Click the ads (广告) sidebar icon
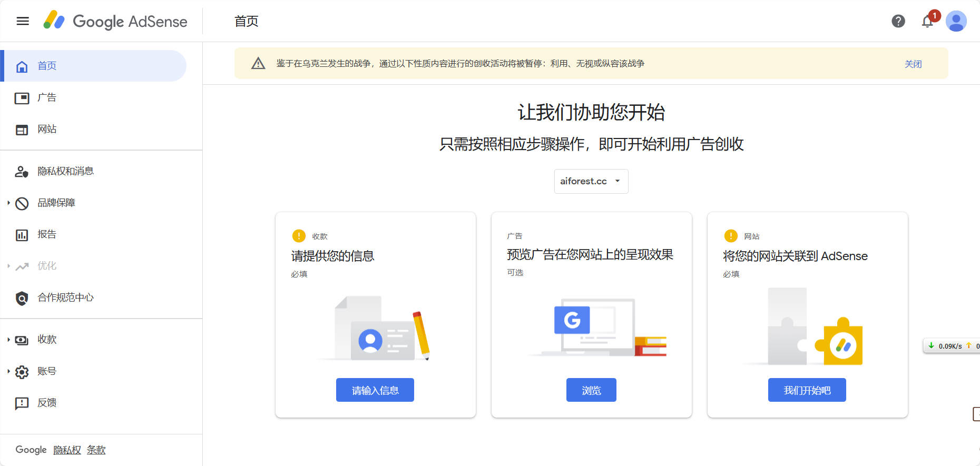The height and width of the screenshot is (466, 980). pos(22,98)
